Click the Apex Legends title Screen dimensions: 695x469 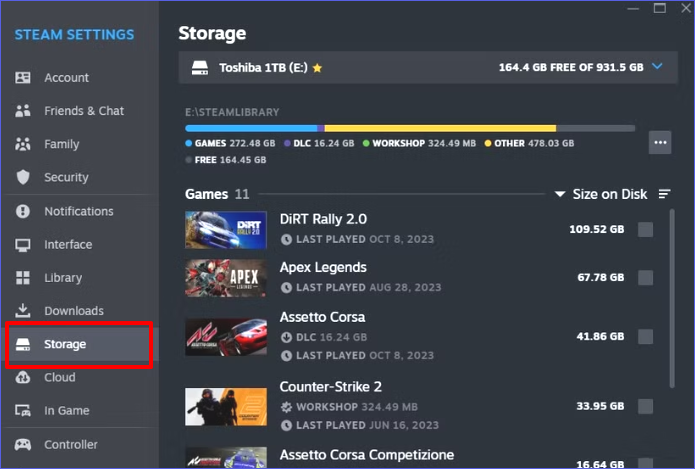click(323, 267)
